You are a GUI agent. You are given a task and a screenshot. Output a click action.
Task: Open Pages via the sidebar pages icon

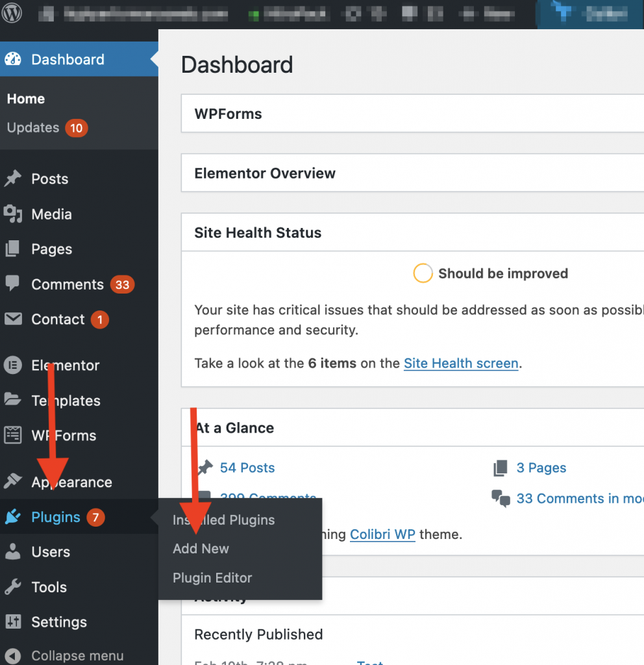(x=13, y=249)
